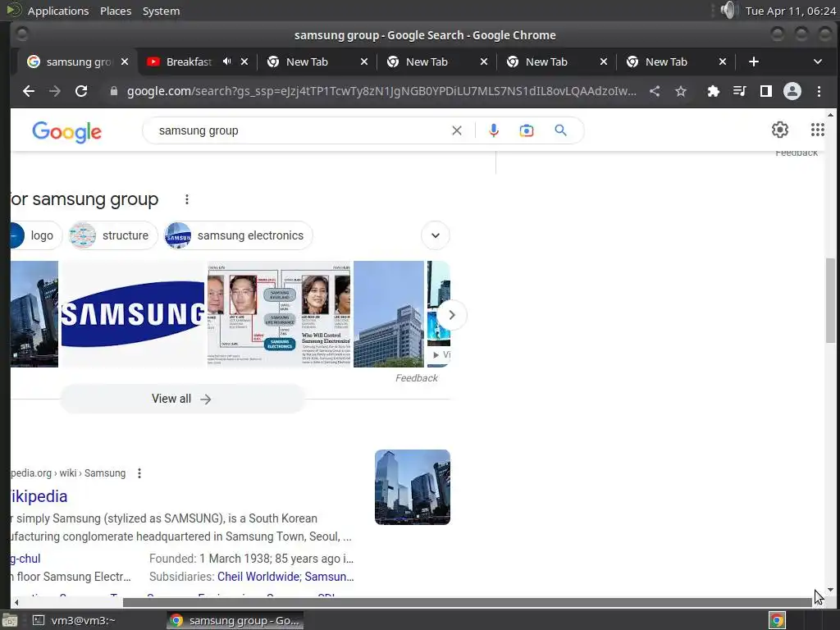
Task: Click the system volume speaker icon
Action: pyautogui.click(x=728, y=10)
